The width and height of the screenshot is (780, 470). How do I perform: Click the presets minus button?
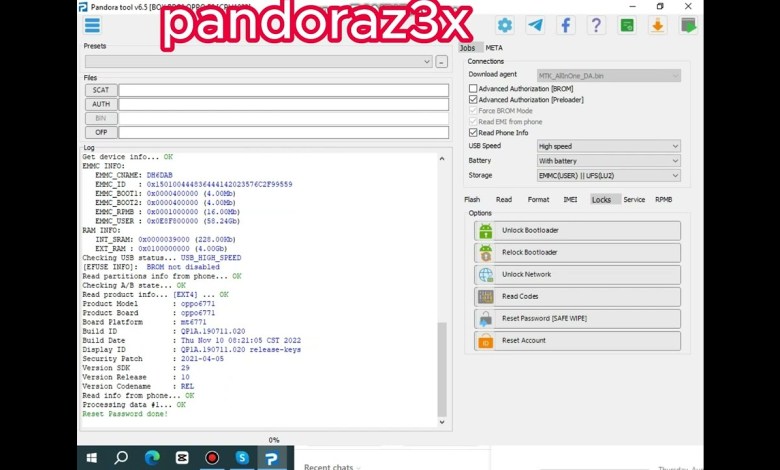[441, 62]
